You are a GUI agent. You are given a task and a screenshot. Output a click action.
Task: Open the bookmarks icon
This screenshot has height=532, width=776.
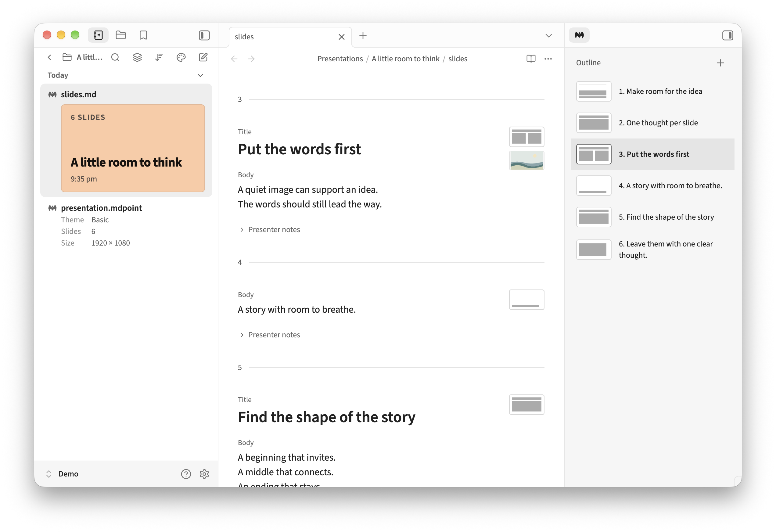[143, 35]
